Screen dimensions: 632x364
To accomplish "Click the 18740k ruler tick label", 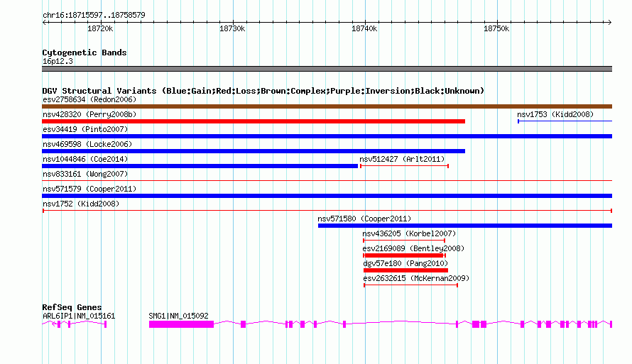I will click(364, 28).
